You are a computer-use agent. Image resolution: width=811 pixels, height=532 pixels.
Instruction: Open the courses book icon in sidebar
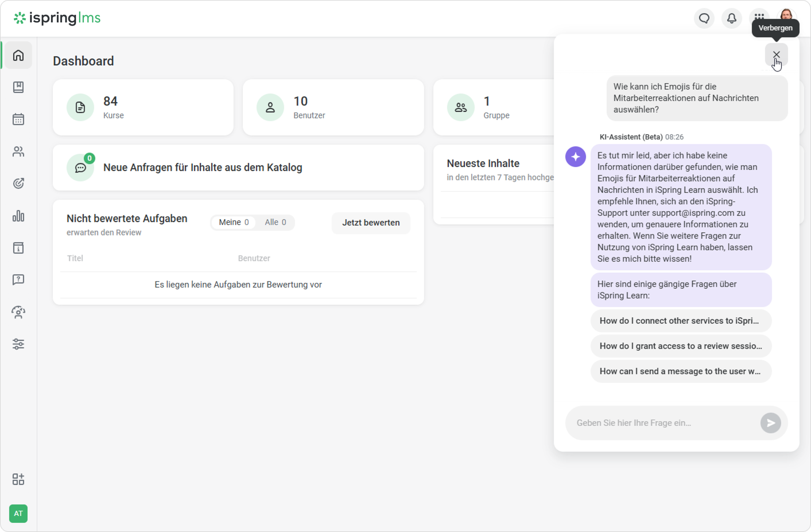[x=18, y=87]
